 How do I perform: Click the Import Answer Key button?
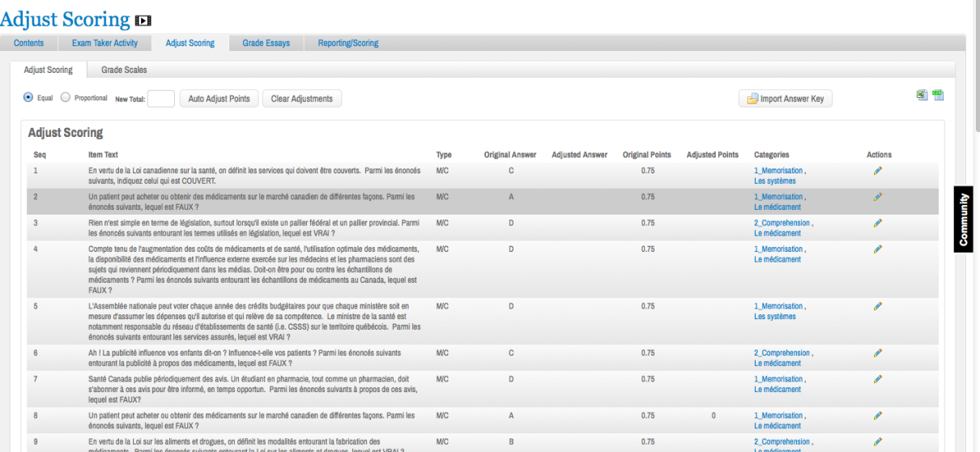pyautogui.click(x=786, y=99)
